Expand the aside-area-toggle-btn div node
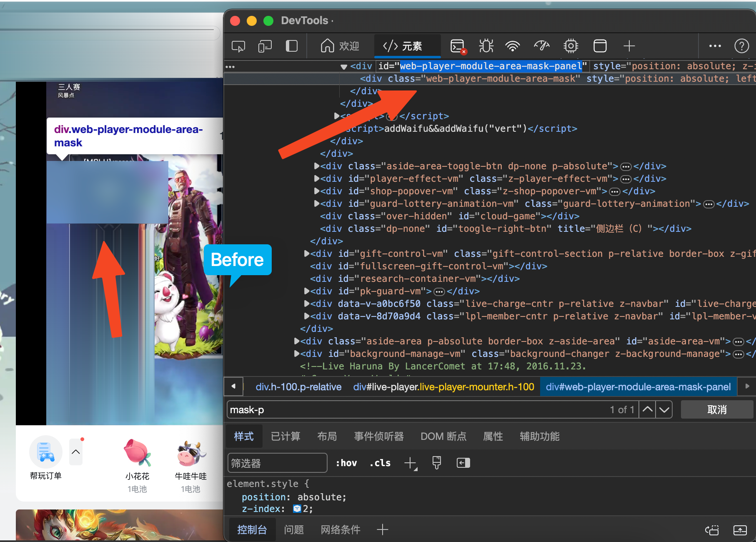This screenshot has width=756, height=542. (x=317, y=166)
